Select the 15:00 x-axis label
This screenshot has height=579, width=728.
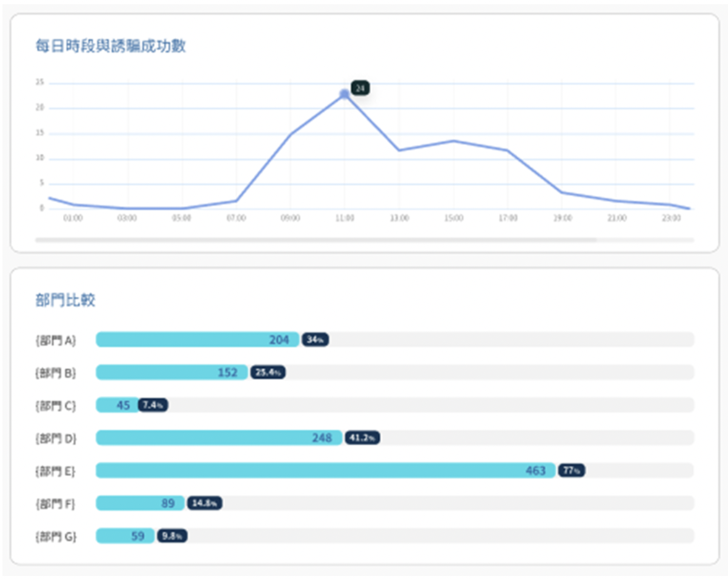[x=453, y=218]
